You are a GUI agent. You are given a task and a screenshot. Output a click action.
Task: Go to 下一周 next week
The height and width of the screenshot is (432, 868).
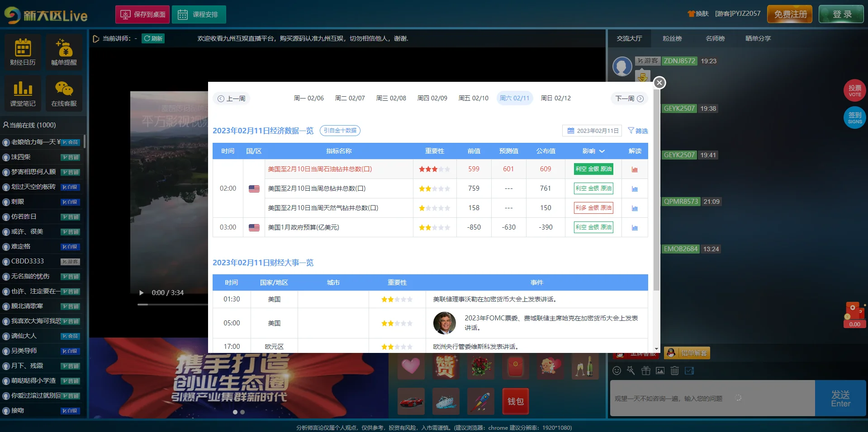tap(629, 99)
